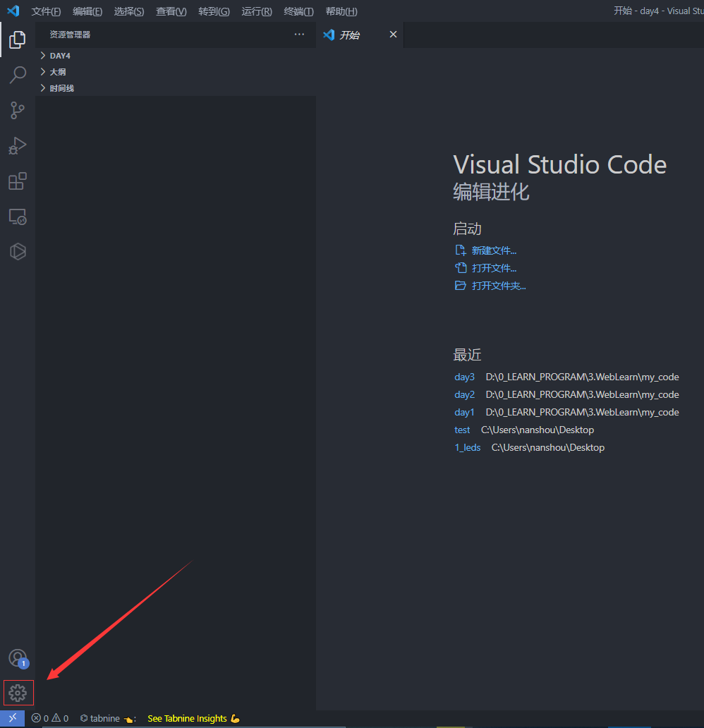Open the 转到(G) menu
The height and width of the screenshot is (728, 704).
point(214,11)
